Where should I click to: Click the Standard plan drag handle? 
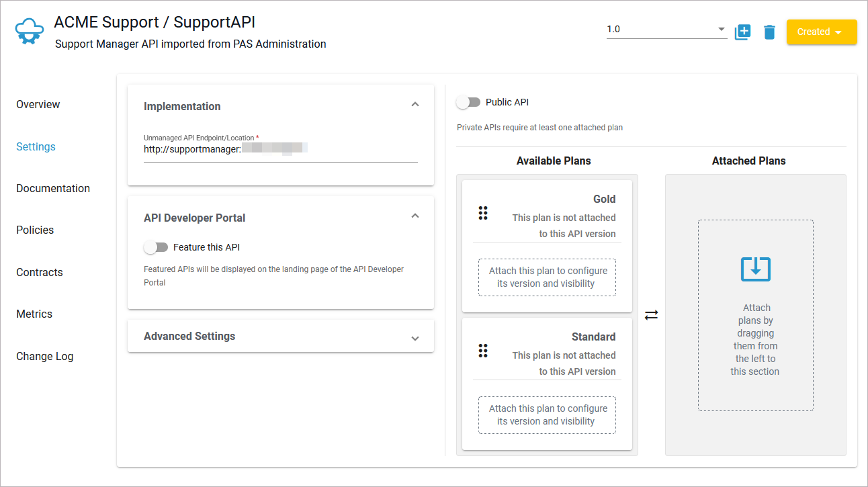[x=482, y=351]
